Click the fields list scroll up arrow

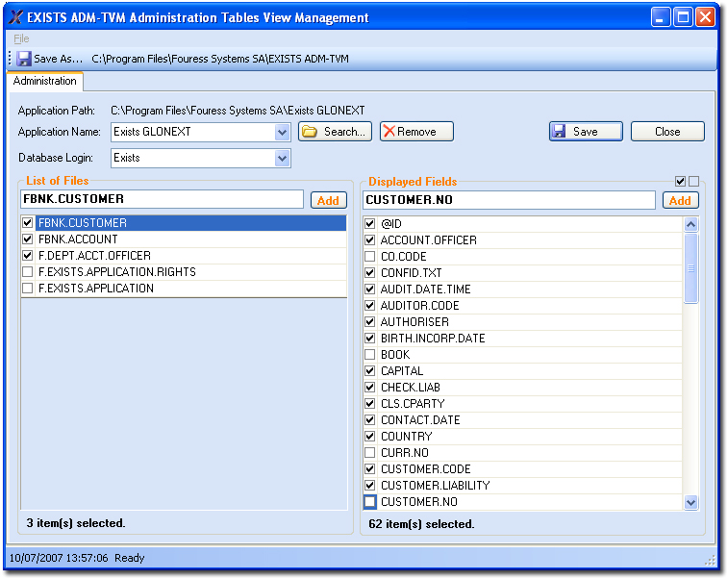(x=690, y=225)
